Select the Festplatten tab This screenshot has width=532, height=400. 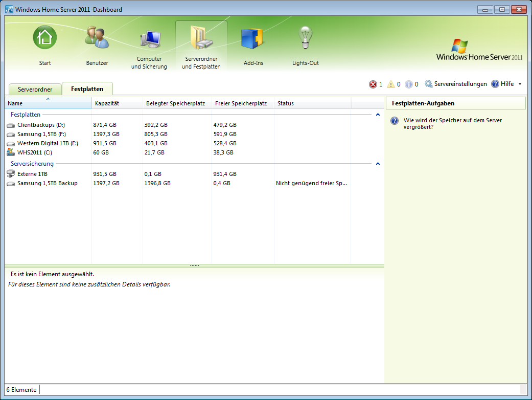click(87, 89)
